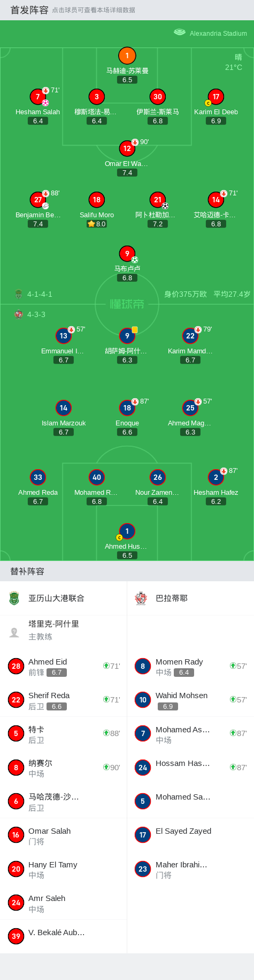254x980 pixels.
Task: Select substitute Wahid Mohsen number 10
Action: click(190, 700)
